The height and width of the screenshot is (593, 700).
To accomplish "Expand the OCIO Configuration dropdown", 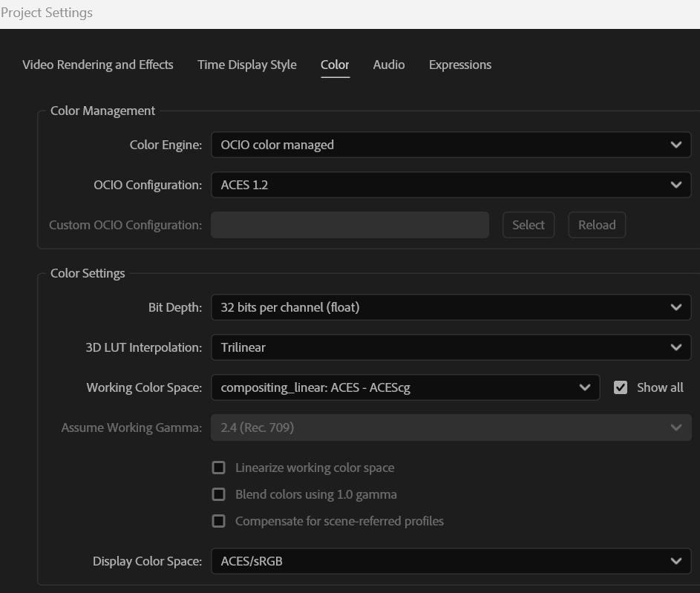I will point(450,185).
